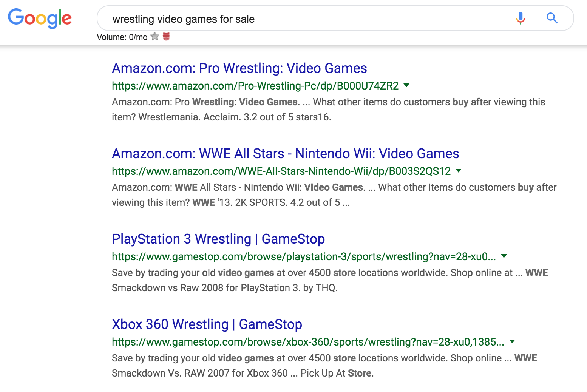The width and height of the screenshot is (587, 392).
Task: Open the WWE All Stars Nintendo Wii result
Action: (285, 154)
